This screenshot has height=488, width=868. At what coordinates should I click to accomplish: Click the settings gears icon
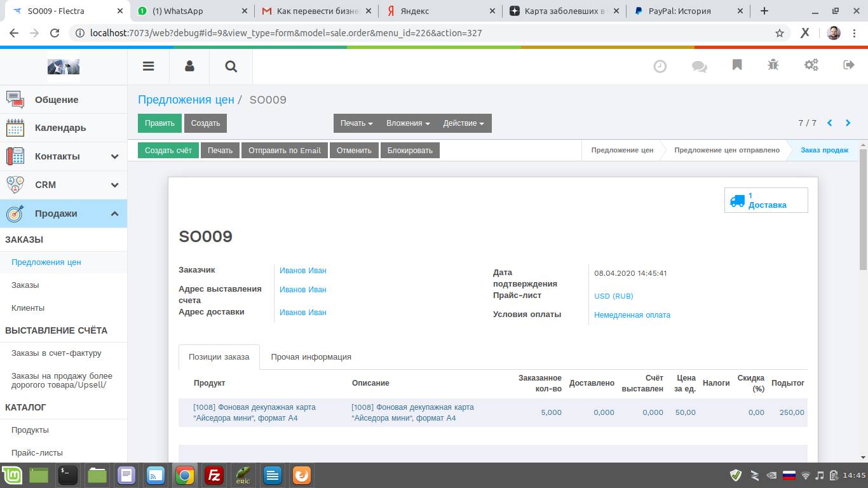pos(811,65)
